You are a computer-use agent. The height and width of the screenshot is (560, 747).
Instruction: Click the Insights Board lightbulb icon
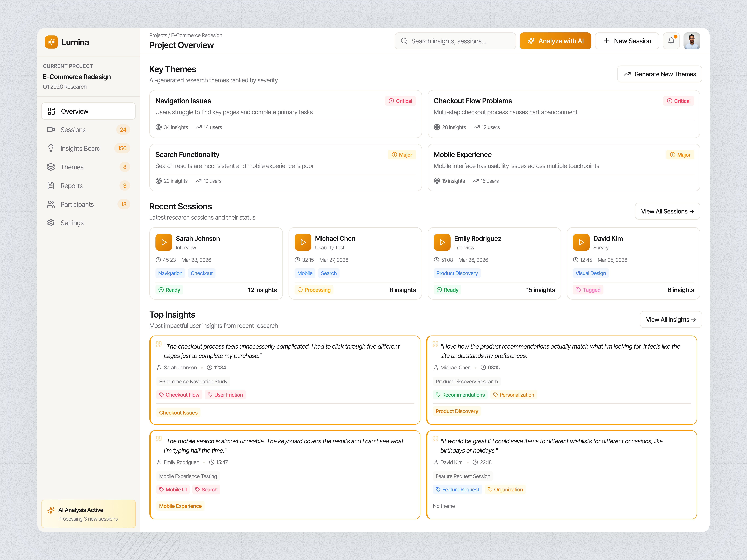[51, 148]
